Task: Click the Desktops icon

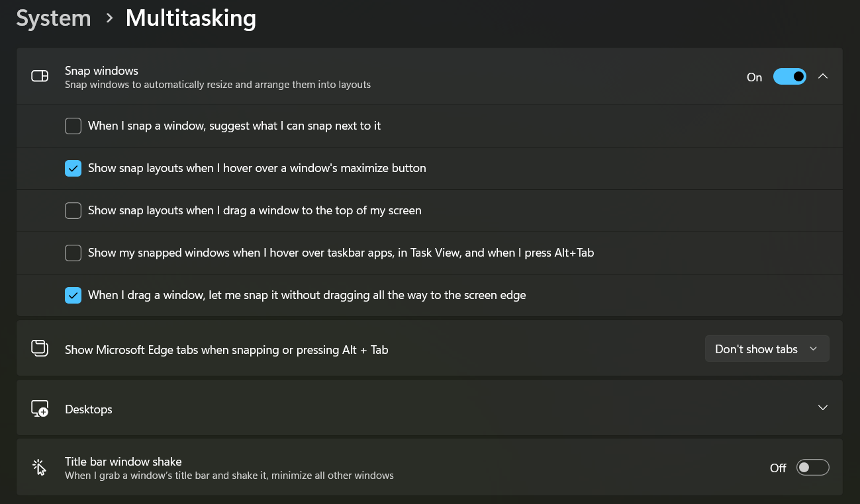Action: click(40, 409)
